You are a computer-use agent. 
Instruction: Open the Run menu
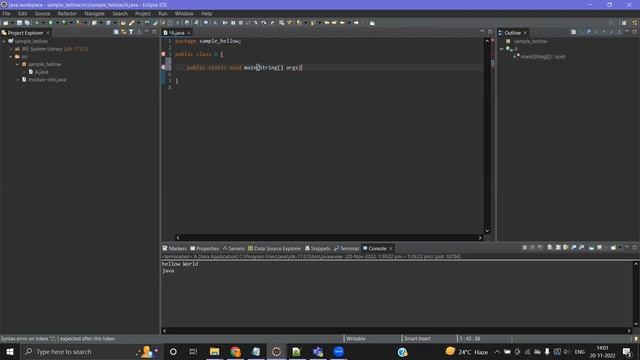tap(162, 13)
